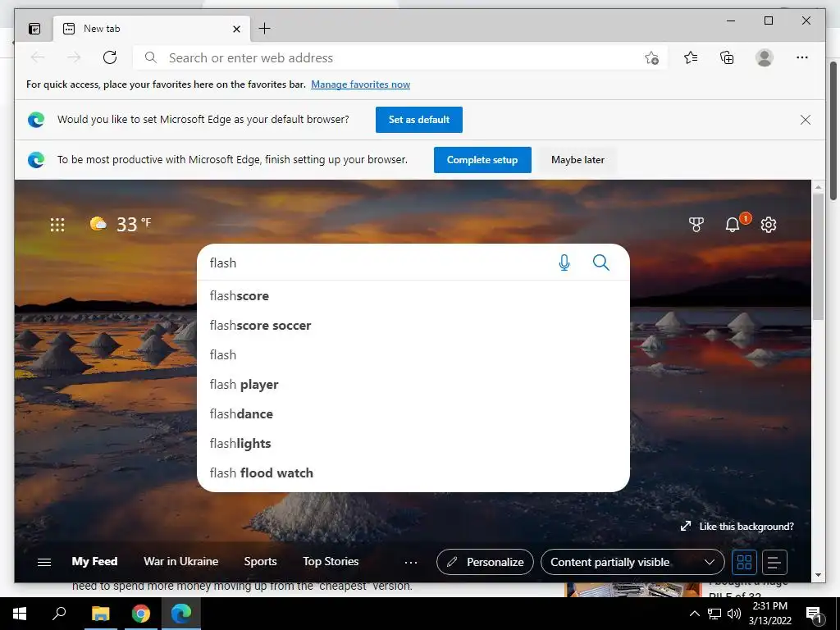Open the Collections icon
The image size is (840, 630).
click(727, 57)
